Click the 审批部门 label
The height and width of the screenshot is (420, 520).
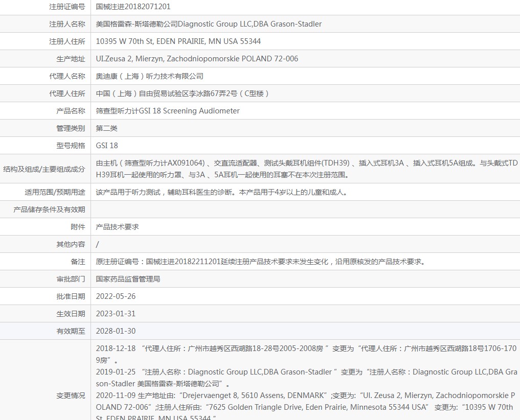click(71, 279)
